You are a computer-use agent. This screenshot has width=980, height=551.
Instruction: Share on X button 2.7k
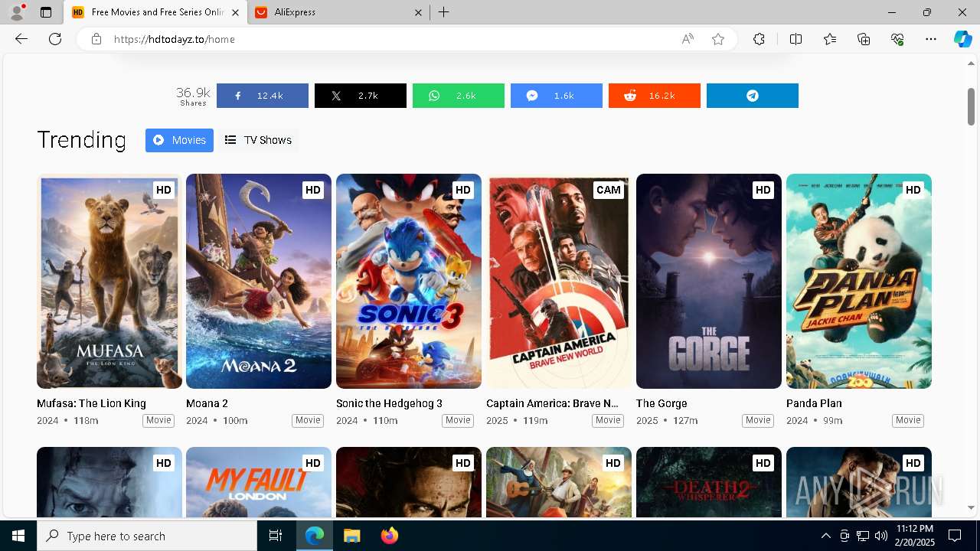pos(361,96)
